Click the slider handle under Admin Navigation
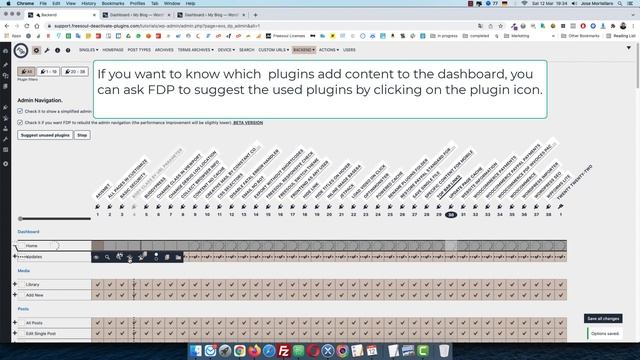This screenshot has height=360, width=640. 20,219
